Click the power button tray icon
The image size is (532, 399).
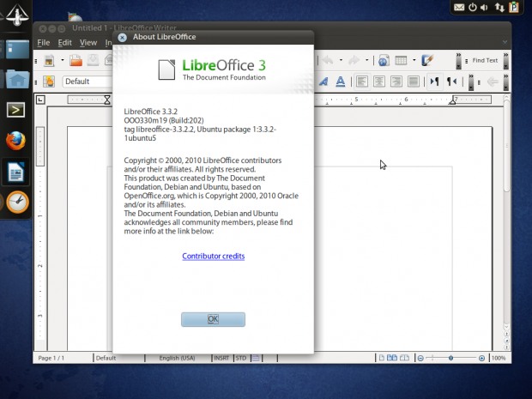tap(472, 7)
